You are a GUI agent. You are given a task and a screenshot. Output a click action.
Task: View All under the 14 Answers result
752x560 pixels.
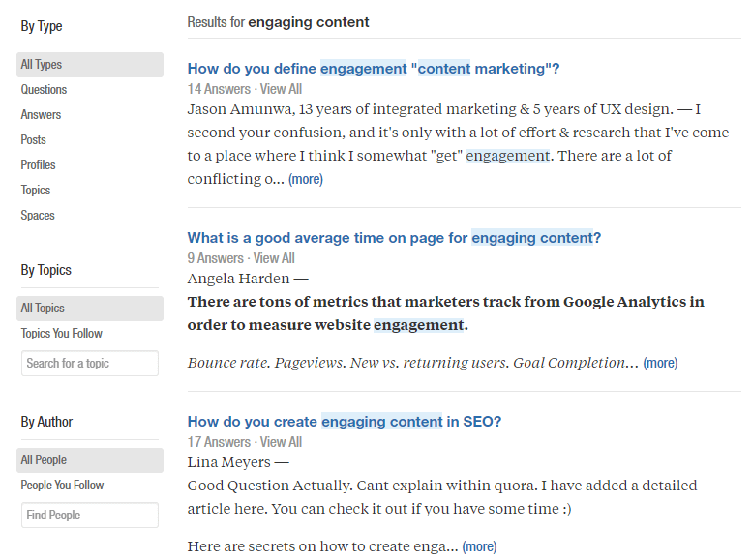pos(281,89)
